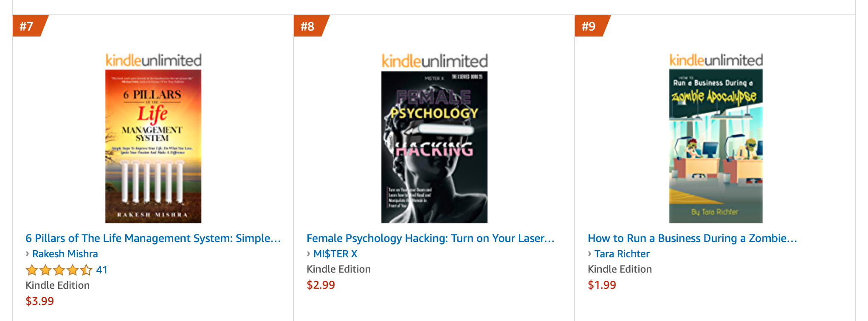Open the Female Psychology Hacking title link
The height and width of the screenshot is (321, 868).
tap(430, 238)
